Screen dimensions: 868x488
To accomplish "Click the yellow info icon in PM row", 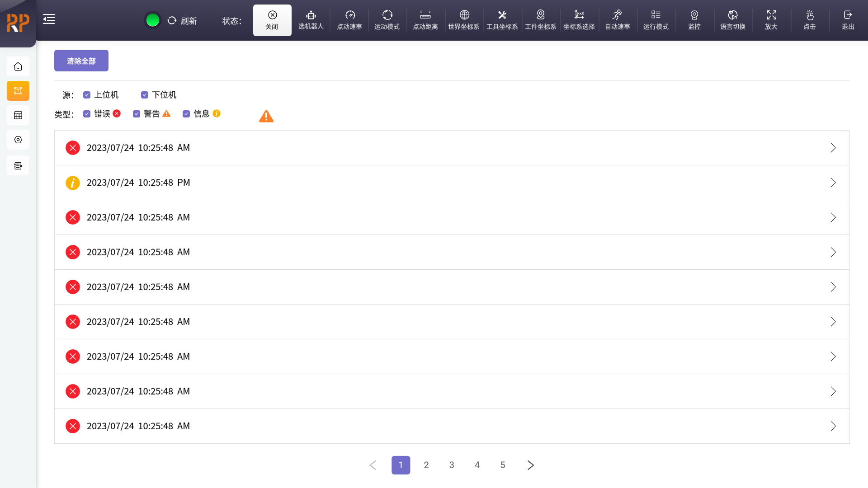I will tap(73, 183).
